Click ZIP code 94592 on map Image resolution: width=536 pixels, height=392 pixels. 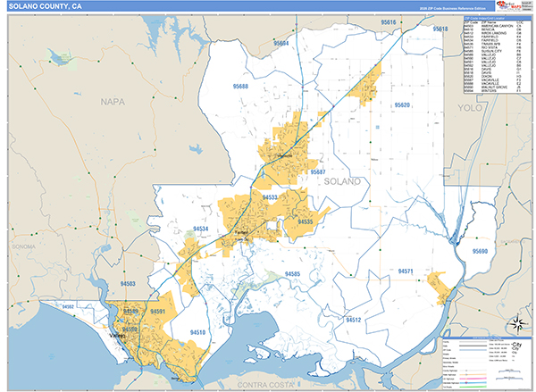pos(68,306)
